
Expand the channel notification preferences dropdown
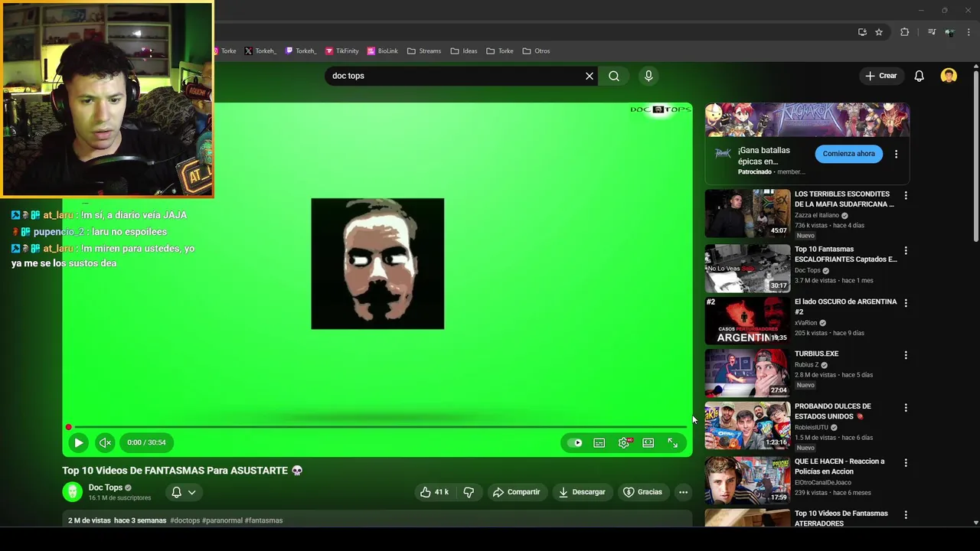coord(191,492)
